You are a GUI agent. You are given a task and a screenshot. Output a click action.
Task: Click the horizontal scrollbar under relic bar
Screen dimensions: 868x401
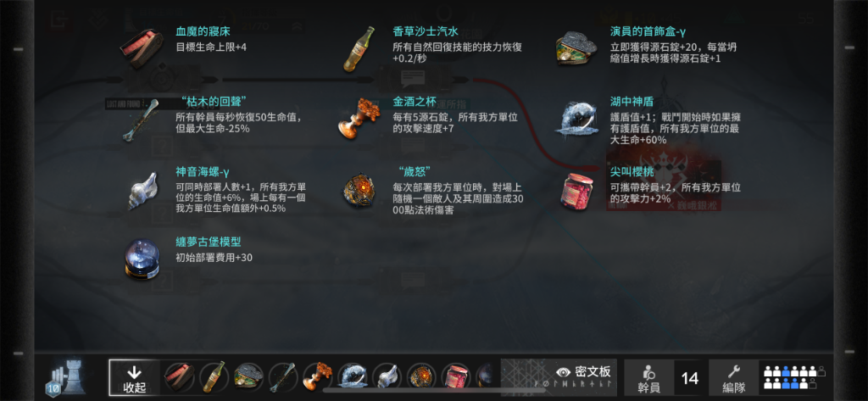click(x=433, y=390)
